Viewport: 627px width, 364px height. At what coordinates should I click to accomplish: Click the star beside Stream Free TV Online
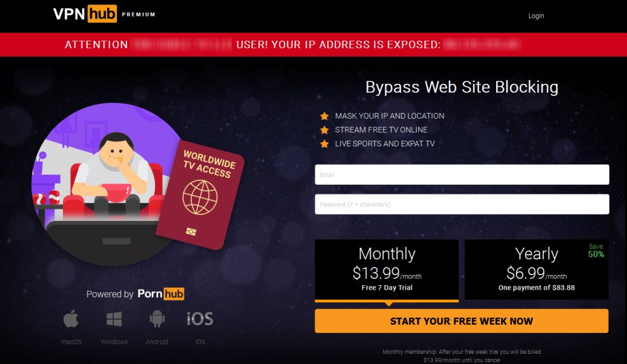click(324, 130)
